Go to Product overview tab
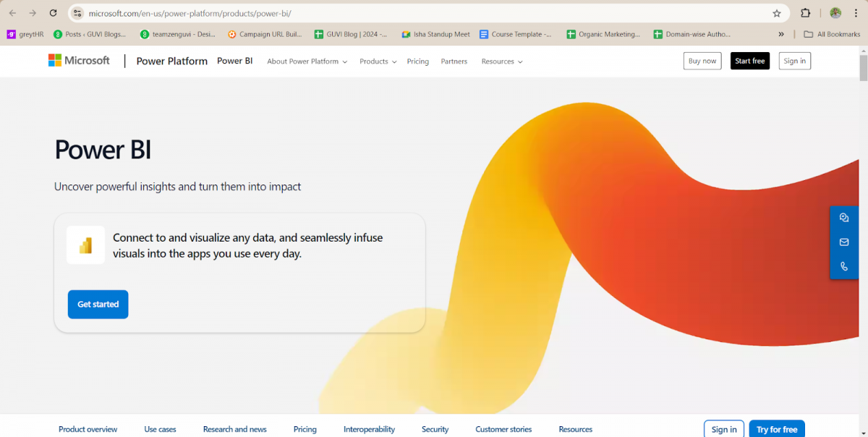Viewport: 868px width, 437px height. [x=88, y=429]
